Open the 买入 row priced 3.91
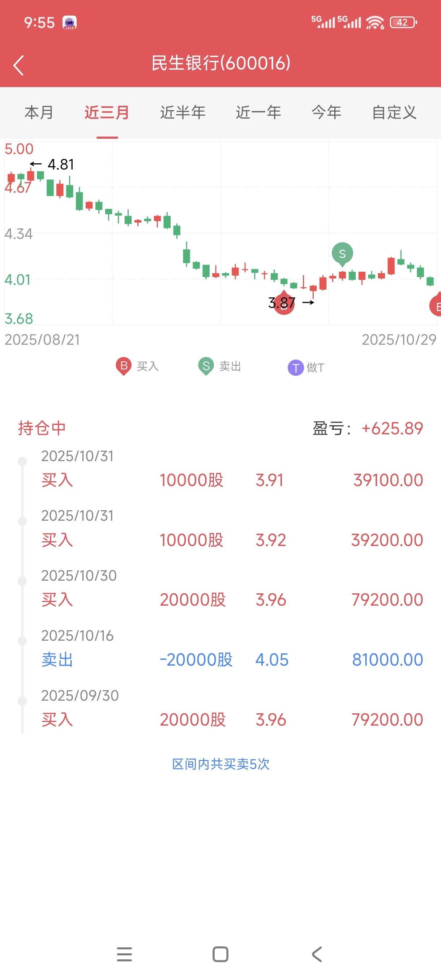This screenshot has width=441, height=980. tap(221, 470)
